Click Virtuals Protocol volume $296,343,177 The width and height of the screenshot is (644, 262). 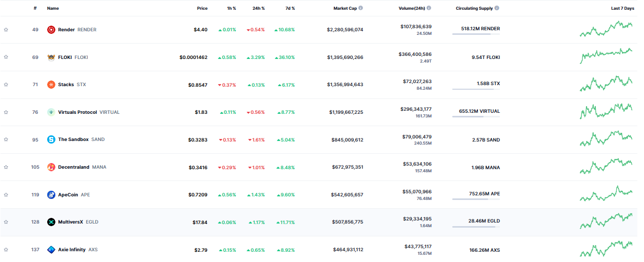point(416,109)
